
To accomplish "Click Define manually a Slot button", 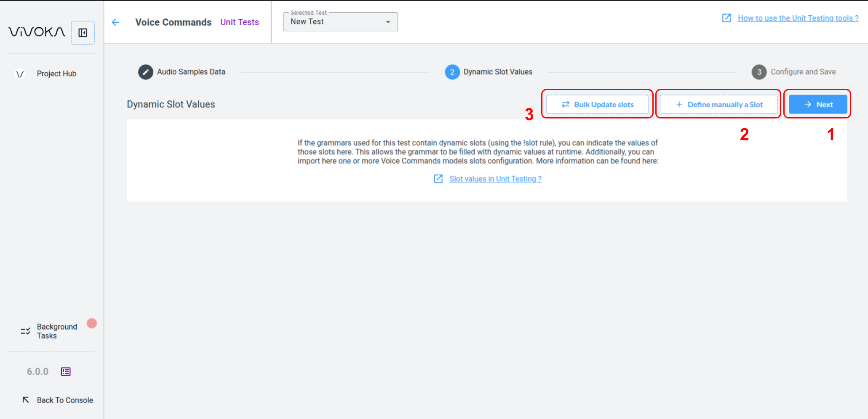I will (718, 105).
